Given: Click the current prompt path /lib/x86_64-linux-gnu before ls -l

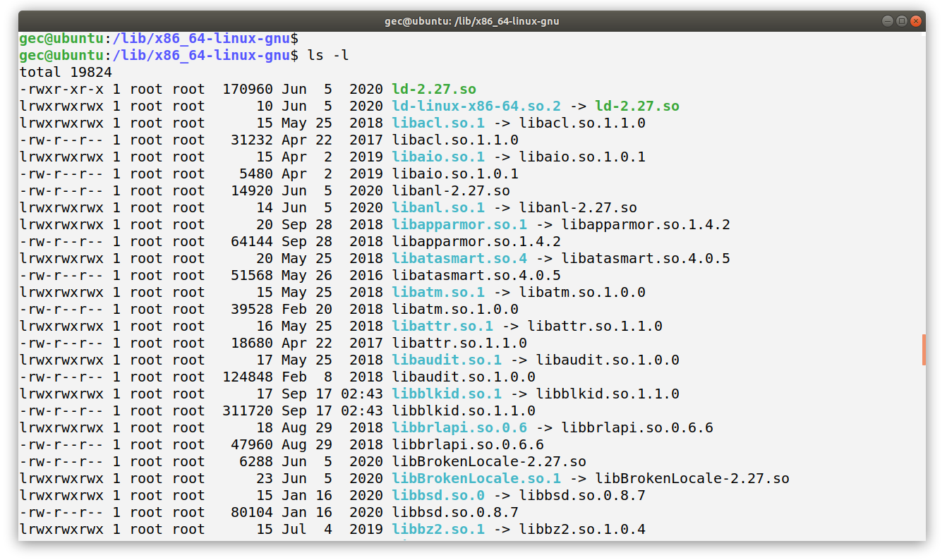Looking at the screenshot, I should tap(201, 55).
